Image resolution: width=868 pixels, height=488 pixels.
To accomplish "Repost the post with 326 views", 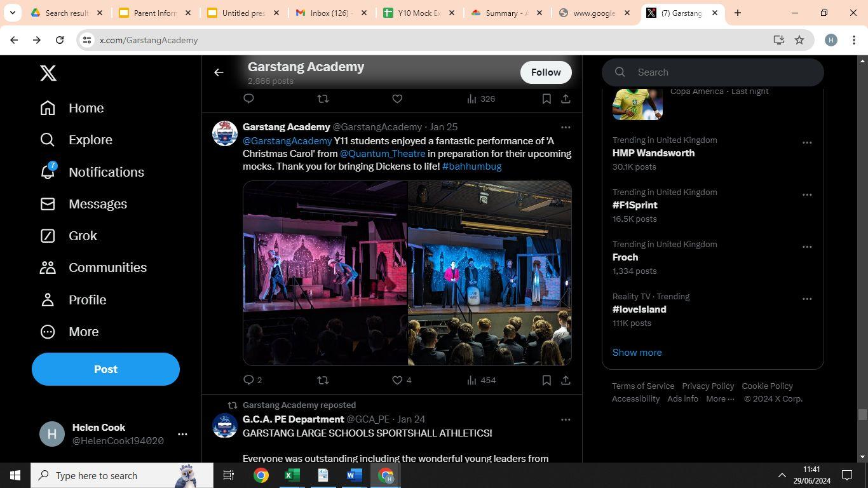I will pos(323,98).
